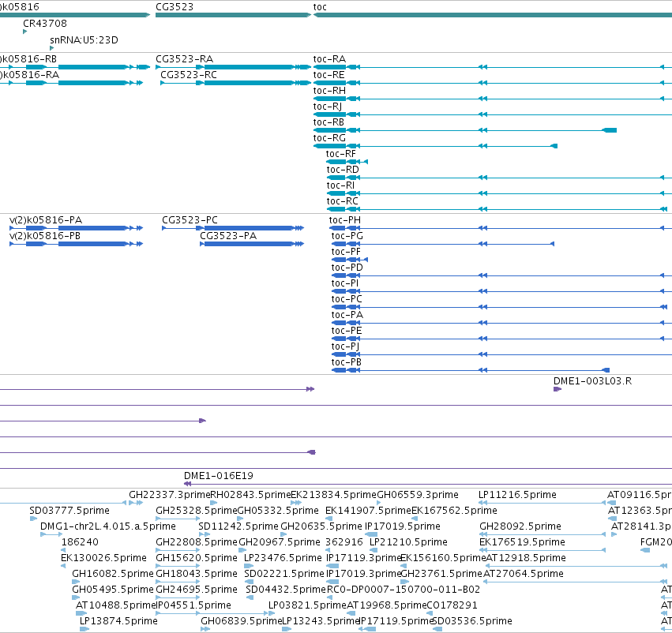This screenshot has height=633, width=672.
Task: Click the CG3523-PA protein label
Action: (228, 236)
